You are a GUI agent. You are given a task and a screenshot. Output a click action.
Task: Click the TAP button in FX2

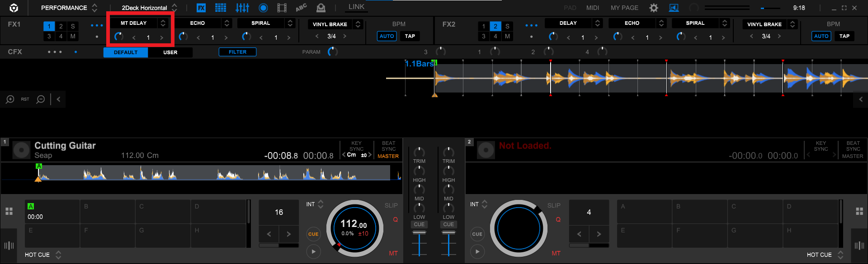(x=844, y=36)
